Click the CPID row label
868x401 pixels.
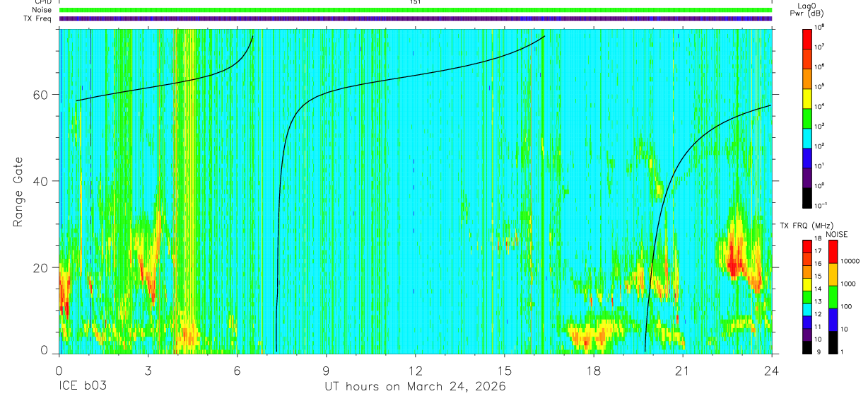43,2
